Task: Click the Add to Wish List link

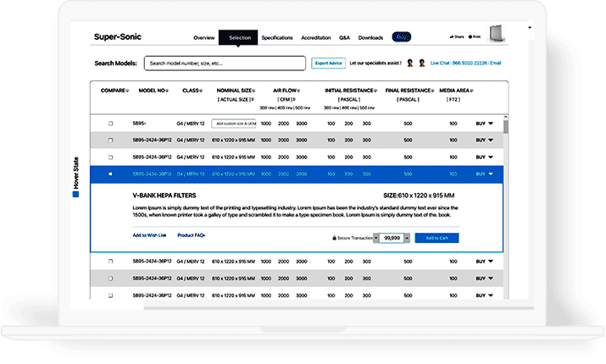Action: click(x=149, y=235)
